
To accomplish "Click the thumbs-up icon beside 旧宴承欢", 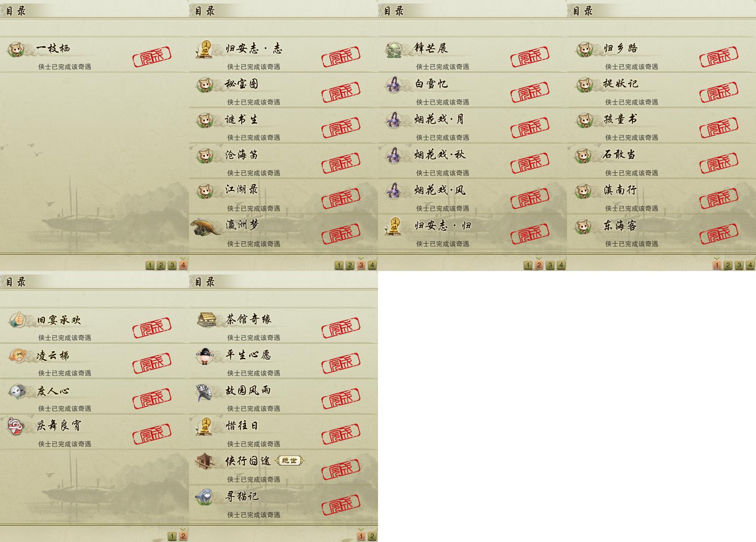I will [x=17, y=319].
